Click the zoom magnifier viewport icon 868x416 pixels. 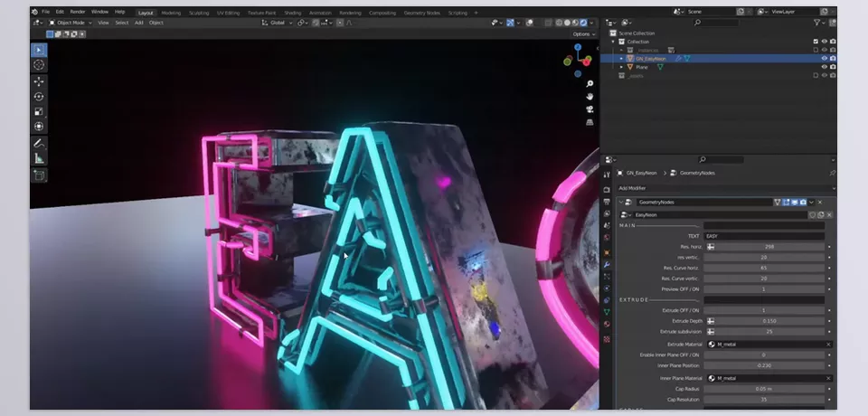[590, 83]
